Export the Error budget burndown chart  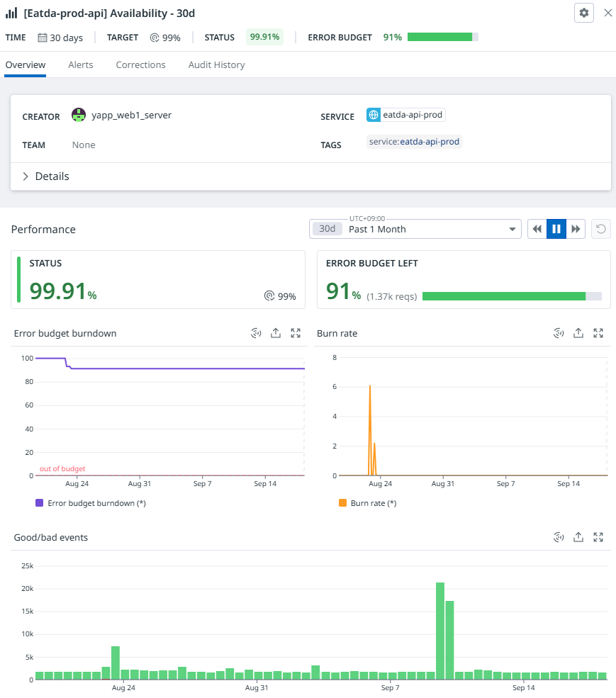point(276,333)
